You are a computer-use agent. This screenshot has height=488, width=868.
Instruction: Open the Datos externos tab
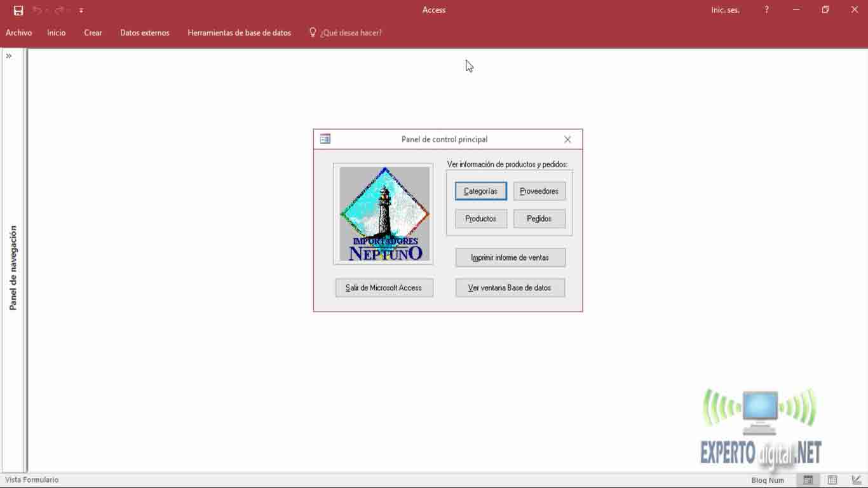(x=145, y=32)
